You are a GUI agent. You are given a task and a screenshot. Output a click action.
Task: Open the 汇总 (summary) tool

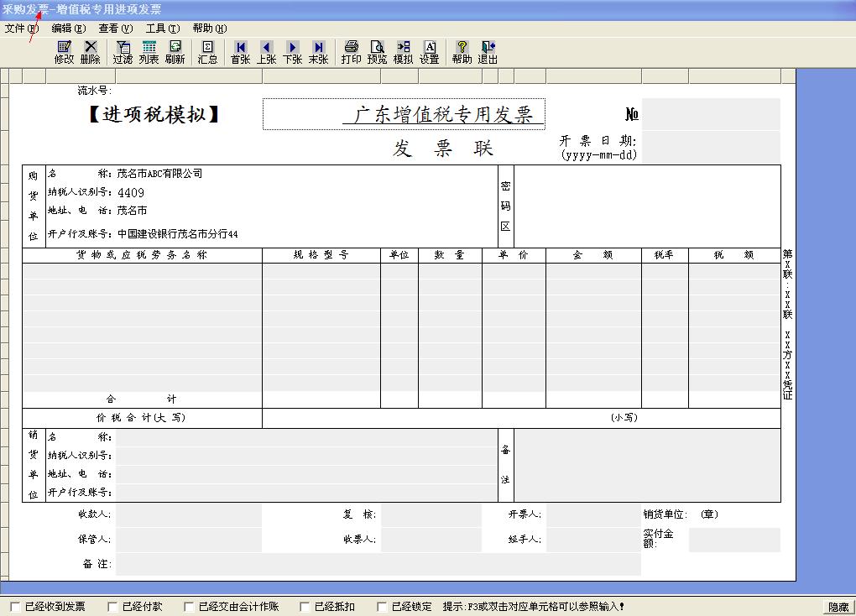(207, 52)
